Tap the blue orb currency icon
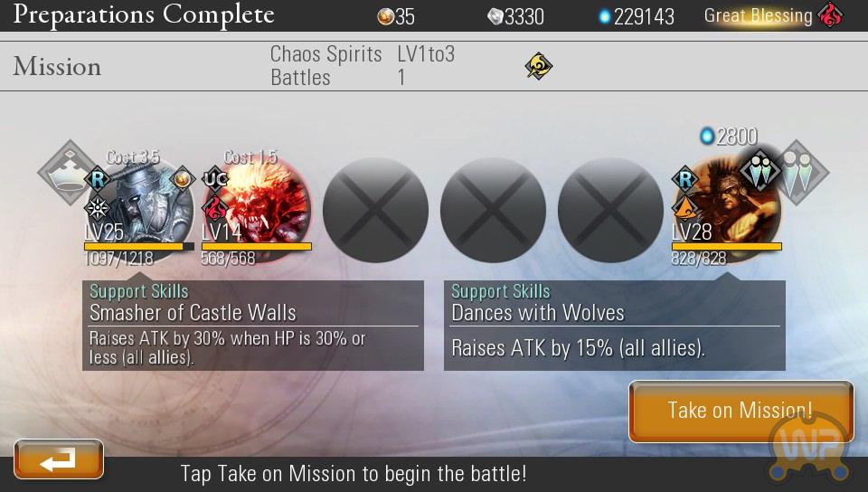 point(605,17)
